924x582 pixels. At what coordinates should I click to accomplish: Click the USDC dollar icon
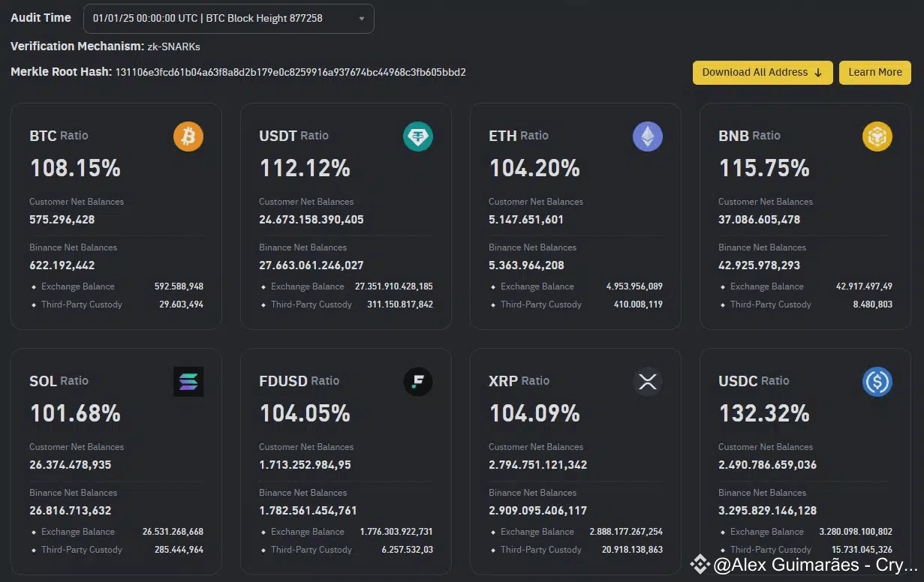tap(877, 381)
